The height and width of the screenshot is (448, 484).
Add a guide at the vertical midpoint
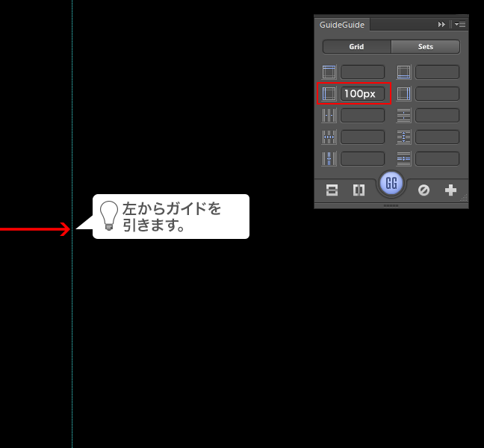click(359, 190)
